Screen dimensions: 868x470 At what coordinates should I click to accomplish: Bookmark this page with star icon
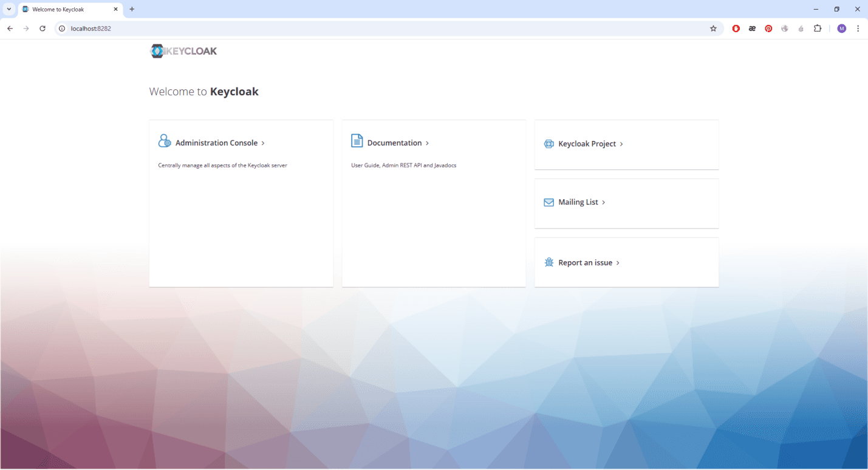[713, 29]
